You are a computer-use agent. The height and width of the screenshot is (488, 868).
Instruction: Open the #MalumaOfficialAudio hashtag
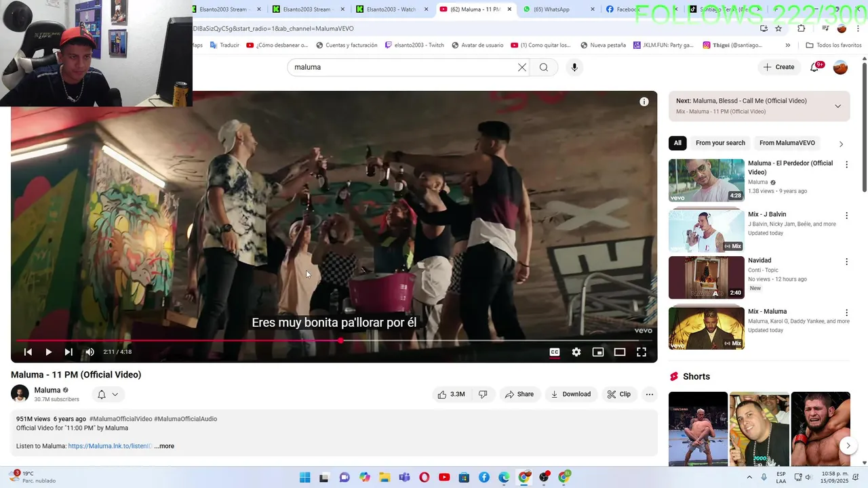(186, 419)
